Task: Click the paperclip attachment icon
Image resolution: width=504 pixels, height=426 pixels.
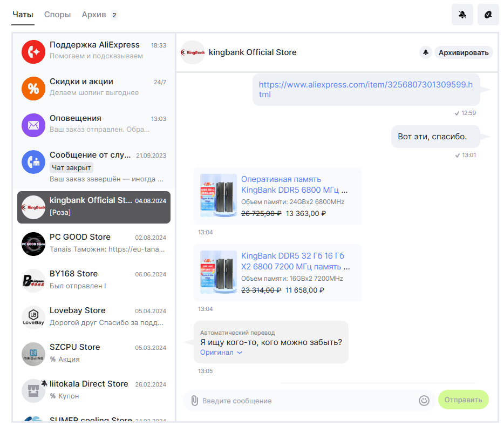Action: (194, 400)
